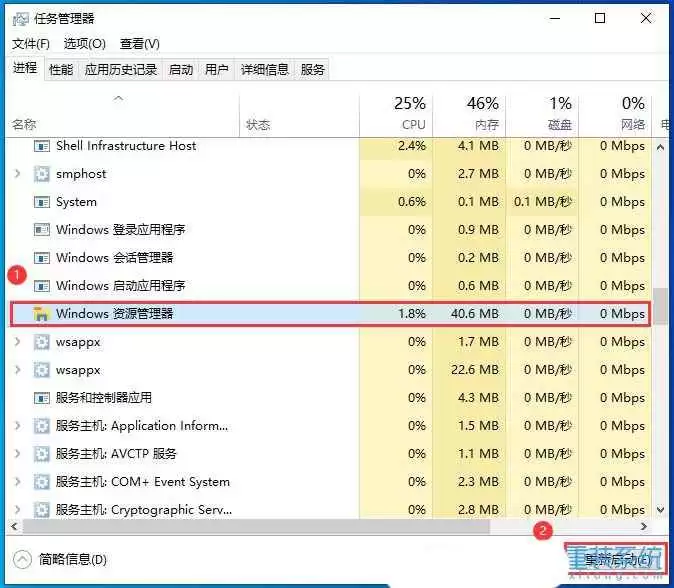Click the Windows 会话管理器 icon

tap(42, 258)
